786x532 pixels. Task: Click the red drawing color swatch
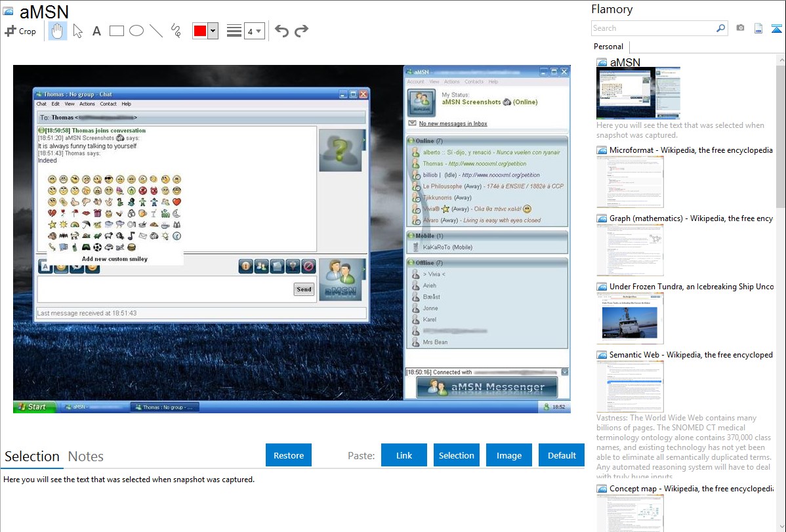click(200, 31)
